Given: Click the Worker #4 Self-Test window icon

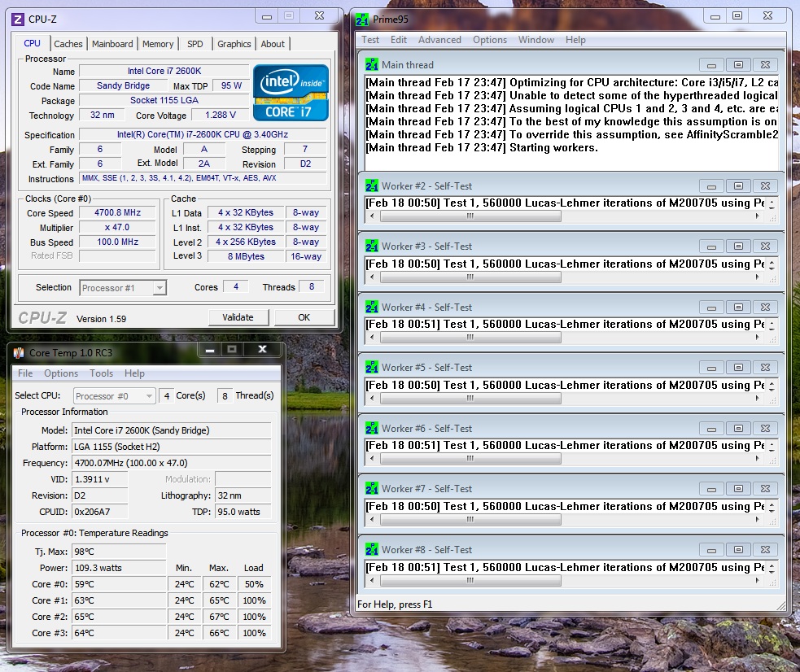Looking at the screenshot, I should 371,308.
